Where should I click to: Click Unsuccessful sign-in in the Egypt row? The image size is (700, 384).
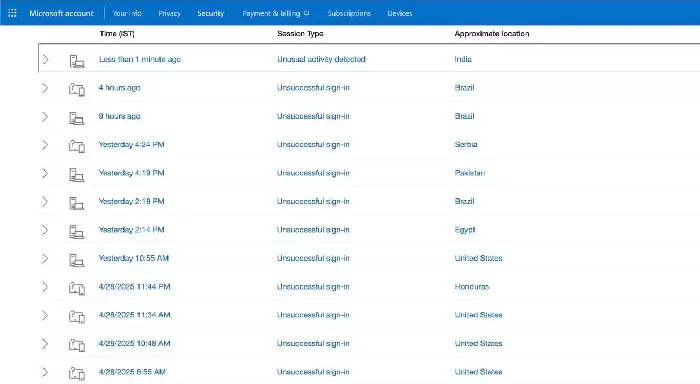click(313, 230)
